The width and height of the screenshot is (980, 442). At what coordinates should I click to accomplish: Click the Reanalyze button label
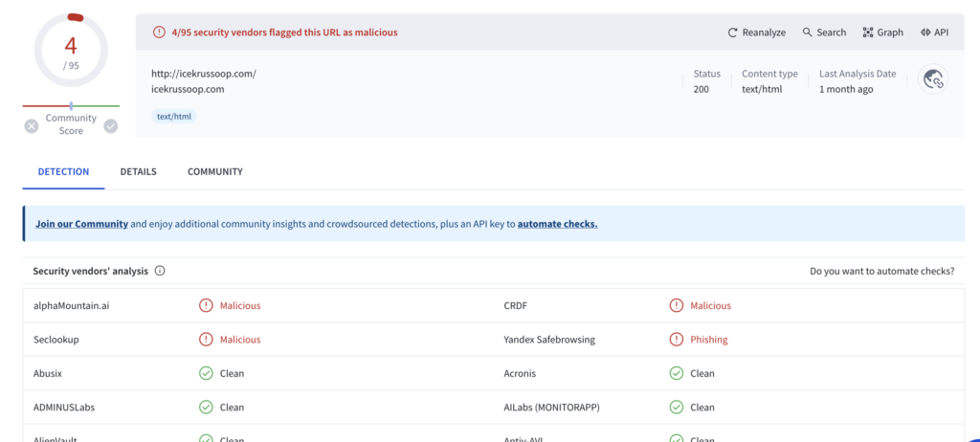point(764,33)
